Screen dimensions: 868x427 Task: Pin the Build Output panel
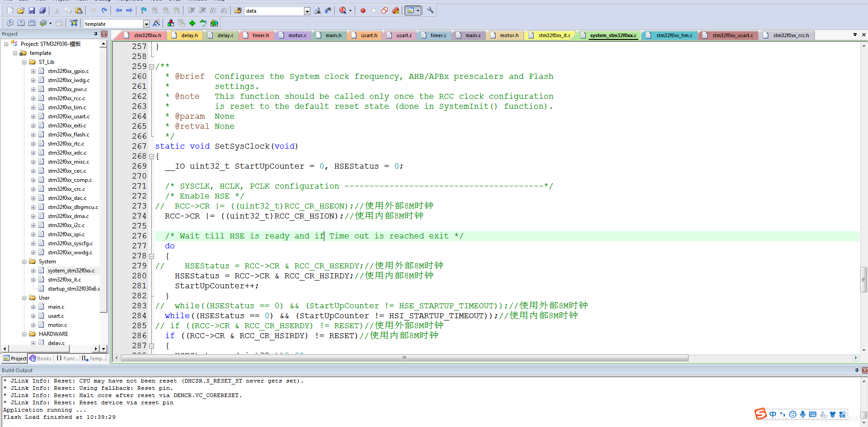coord(857,370)
